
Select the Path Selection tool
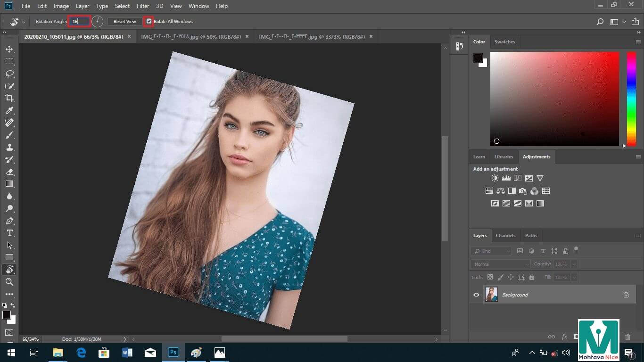(9, 245)
